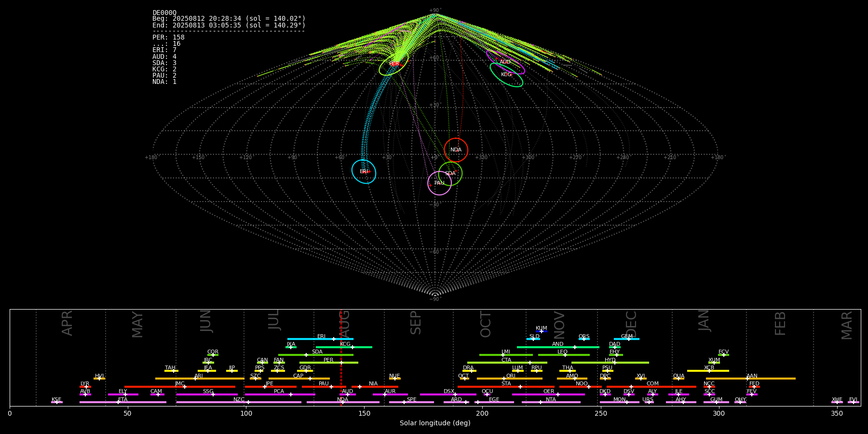Click the red STA shower bar
868x434 pixels.
[506, 386]
